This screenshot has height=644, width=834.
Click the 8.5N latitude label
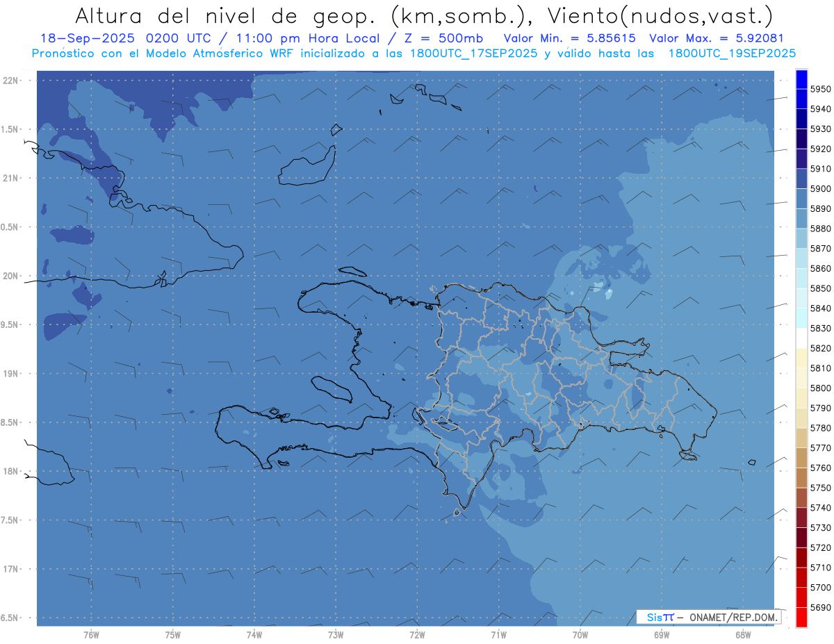[10, 422]
